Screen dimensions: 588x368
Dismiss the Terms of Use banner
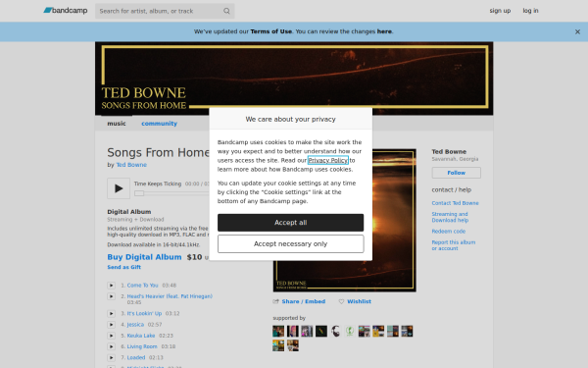pyautogui.click(x=577, y=32)
